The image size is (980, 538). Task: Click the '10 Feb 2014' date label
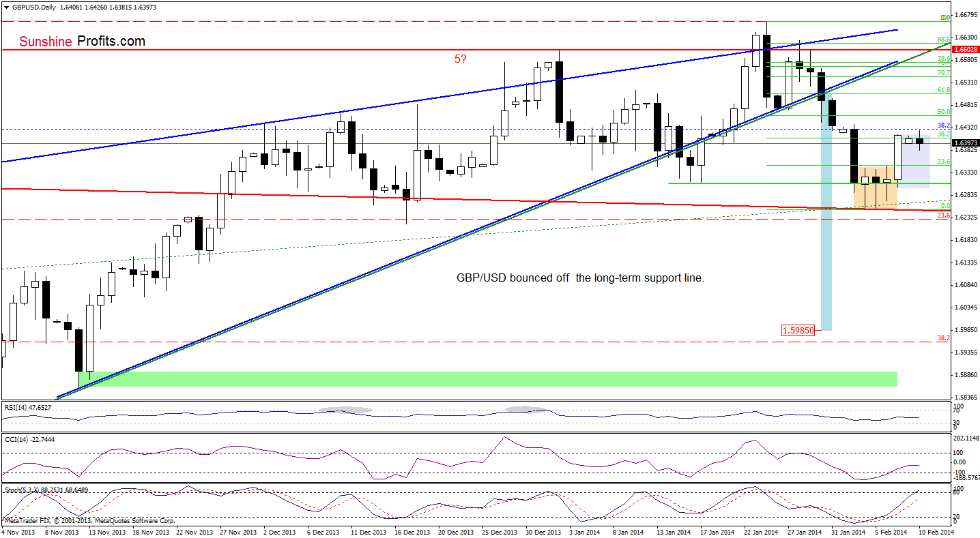click(936, 531)
